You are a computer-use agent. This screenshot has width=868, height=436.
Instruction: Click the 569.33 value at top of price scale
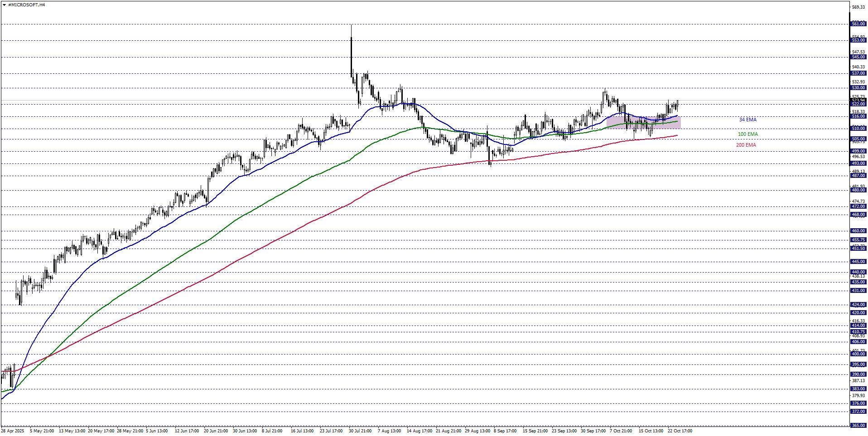point(858,7)
